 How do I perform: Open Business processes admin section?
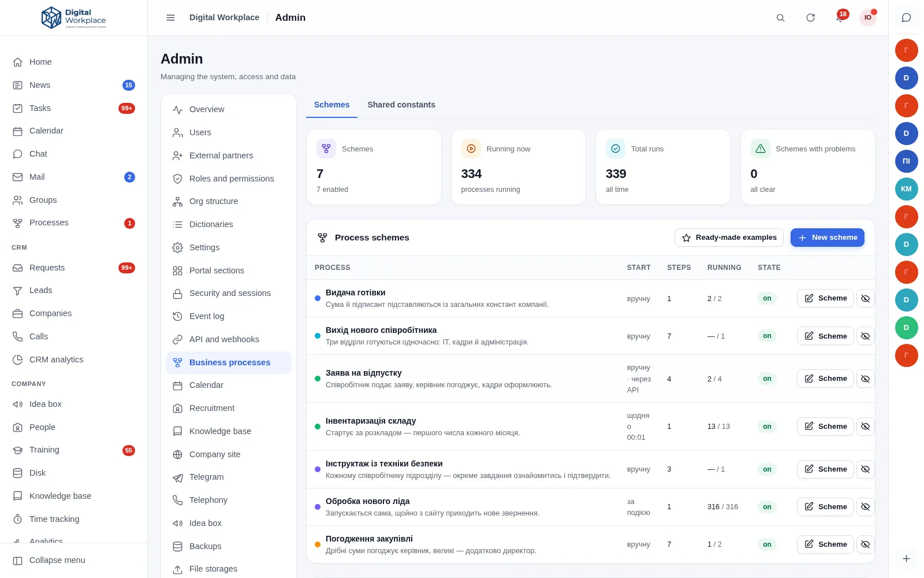(x=229, y=362)
